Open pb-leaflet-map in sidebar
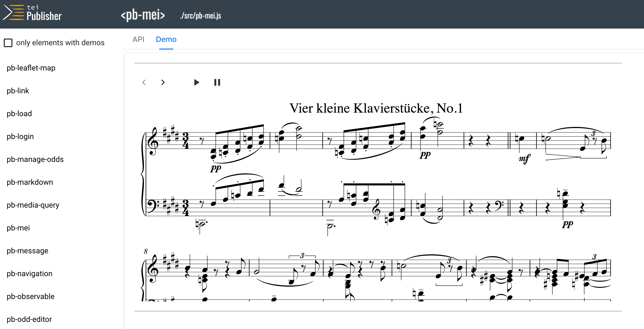 tap(31, 68)
